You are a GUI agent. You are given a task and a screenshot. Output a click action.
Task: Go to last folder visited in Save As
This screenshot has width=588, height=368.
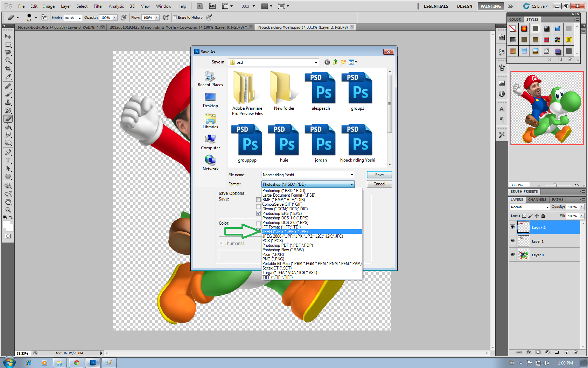click(327, 62)
